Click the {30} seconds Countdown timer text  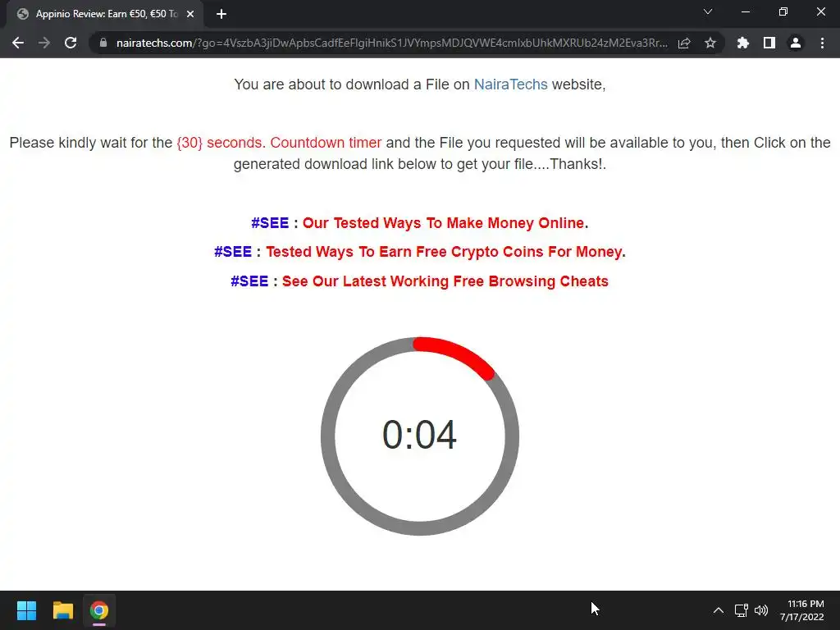coord(279,143)
